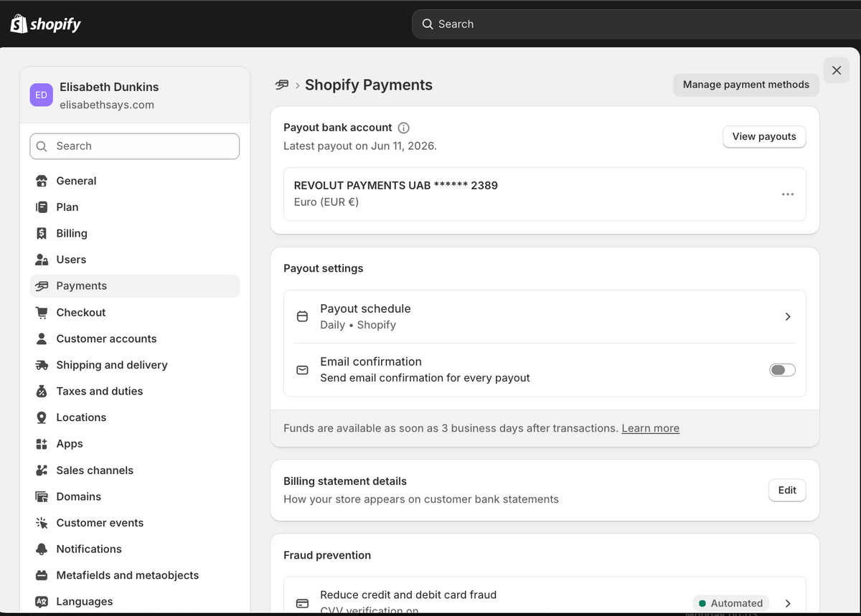Click the Locations pin icon
This screenshot has width=861, height=616.
point(42,417)
